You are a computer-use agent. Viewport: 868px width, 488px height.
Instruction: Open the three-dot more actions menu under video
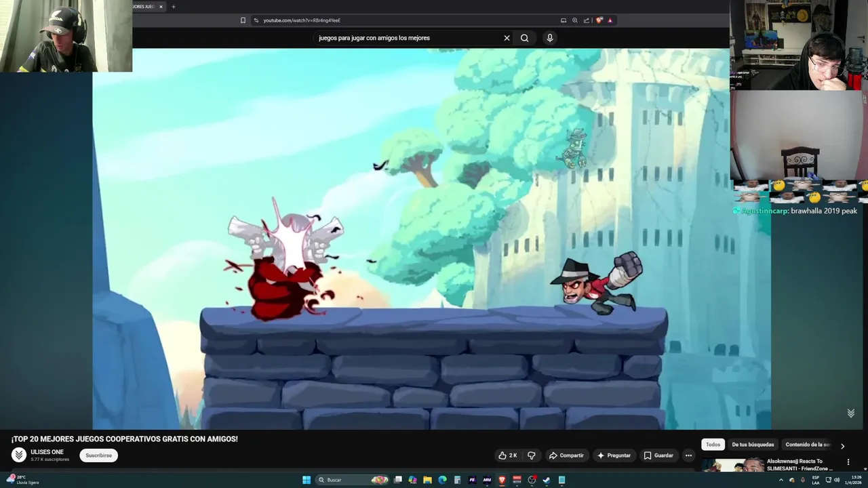click(x=688, y=455)
